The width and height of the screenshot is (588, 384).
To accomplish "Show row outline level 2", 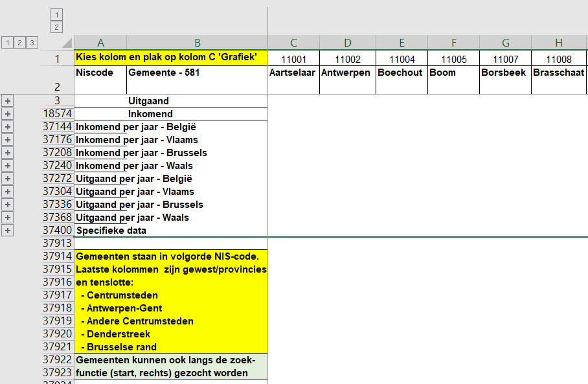I will [x=20, y=43].
